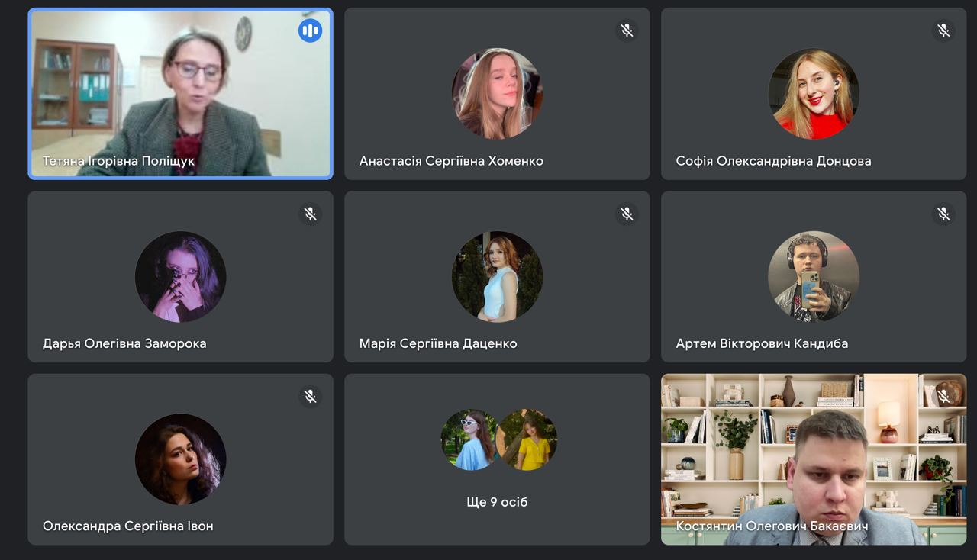Click the name label 'Тетяна Ігорівна Поліщук'
The height and width of the screenshot is (560, 977).
tap(118, 161)
